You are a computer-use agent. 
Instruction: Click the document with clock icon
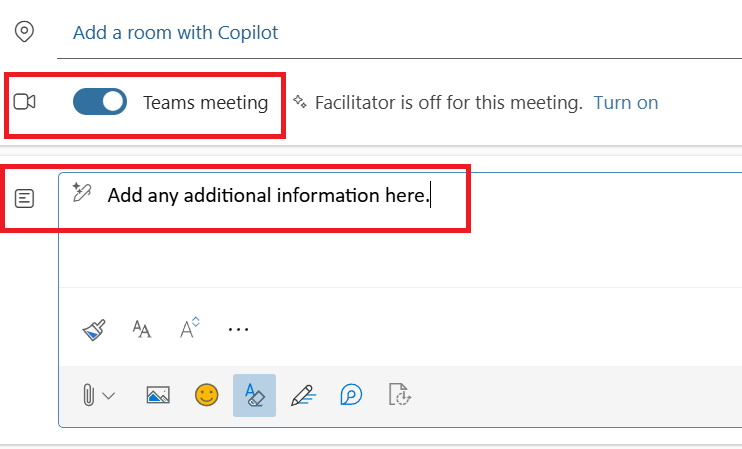click(x=400, y=395)
